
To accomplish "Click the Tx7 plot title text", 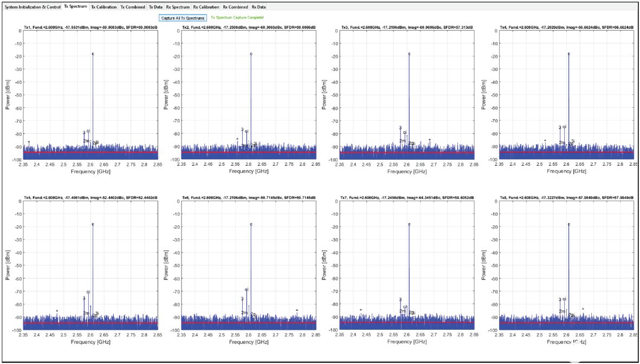I will 407,198.
